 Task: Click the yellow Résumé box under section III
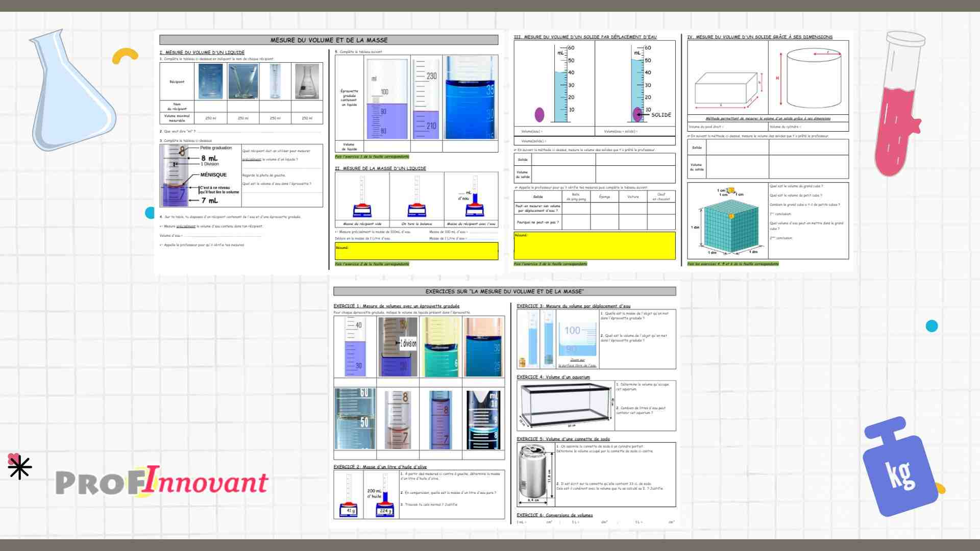(x=595, y=246)
